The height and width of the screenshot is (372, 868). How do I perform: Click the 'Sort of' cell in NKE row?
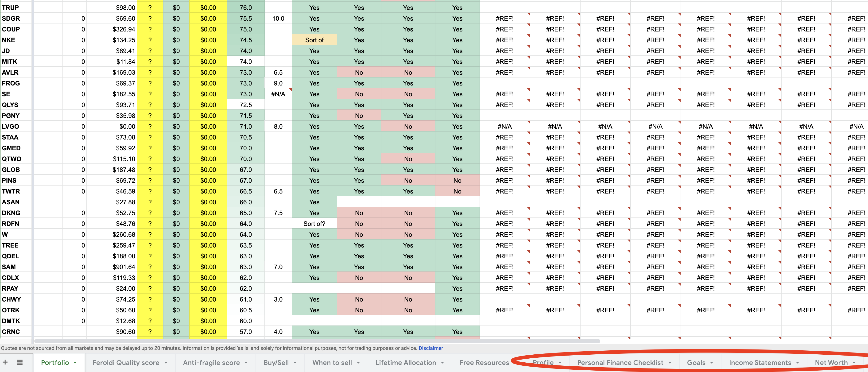coord(314,40)
